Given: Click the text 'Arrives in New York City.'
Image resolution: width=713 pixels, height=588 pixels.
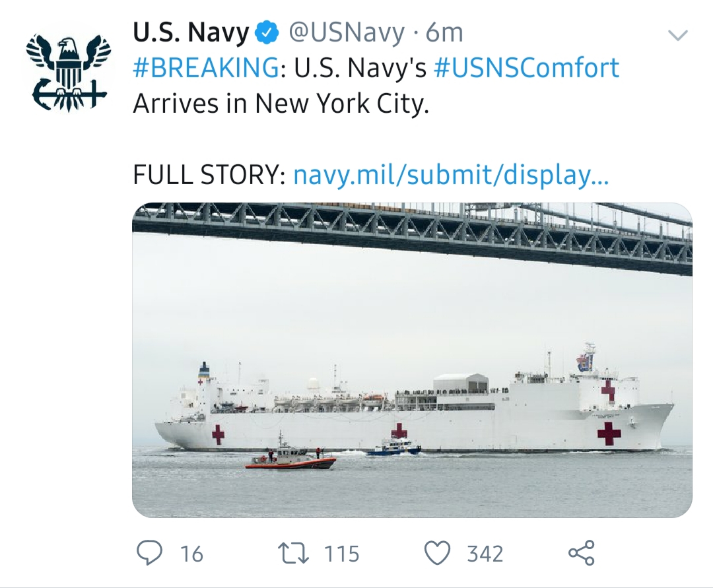Looking at the screenshot, I should click(281, 104).
